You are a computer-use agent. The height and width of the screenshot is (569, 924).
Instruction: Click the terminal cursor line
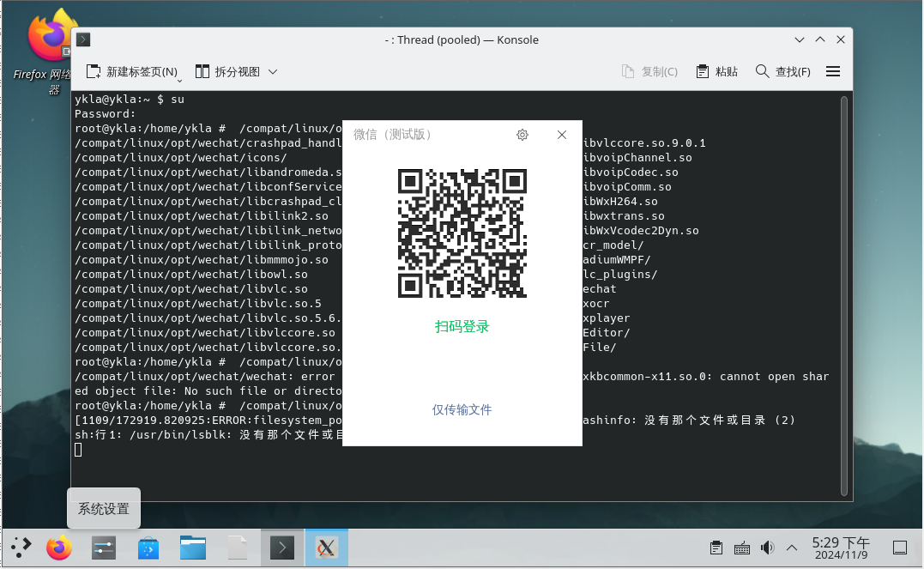78,450
